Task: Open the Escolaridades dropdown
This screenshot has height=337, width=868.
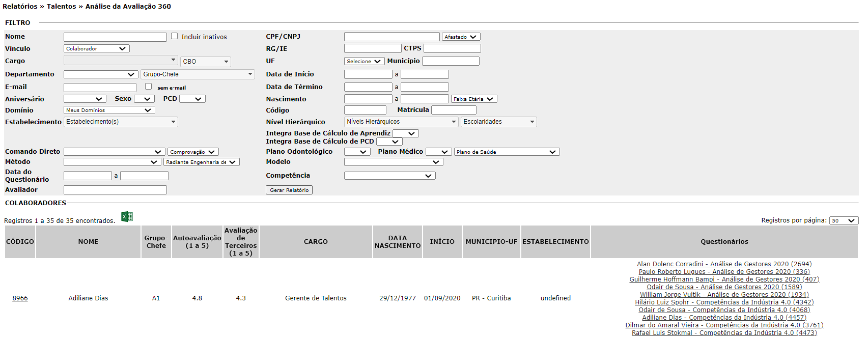Action: (x=498, y=122)
